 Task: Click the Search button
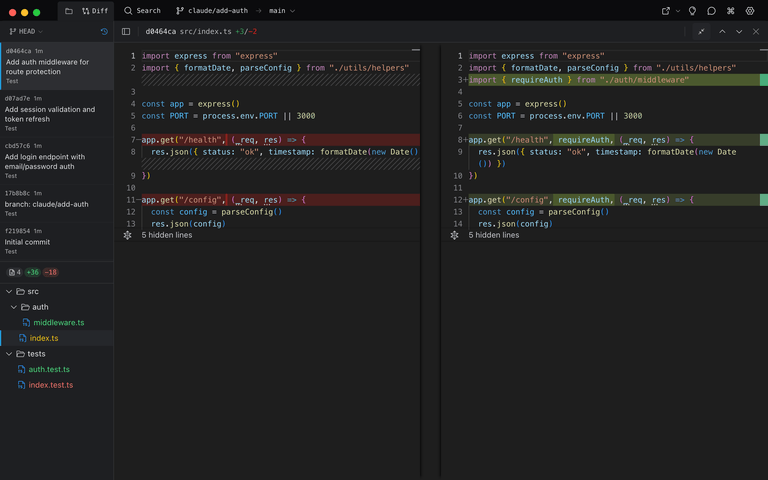click(142, 11)
